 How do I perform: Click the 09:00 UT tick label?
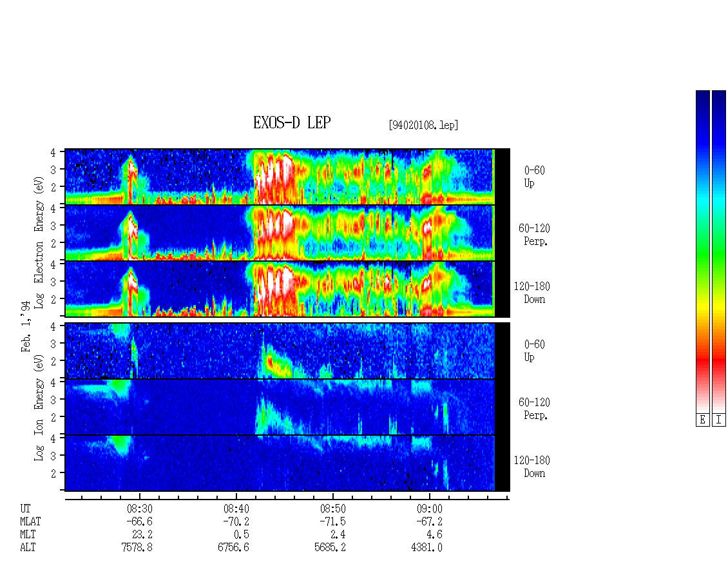pyautogui.click(x=430, y=509)
